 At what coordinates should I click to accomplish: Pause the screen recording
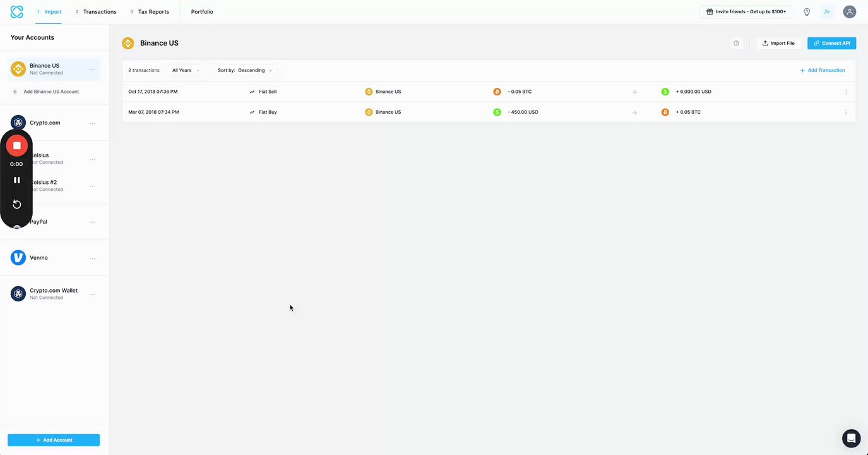pyautogui.click(x=17, y=180)
